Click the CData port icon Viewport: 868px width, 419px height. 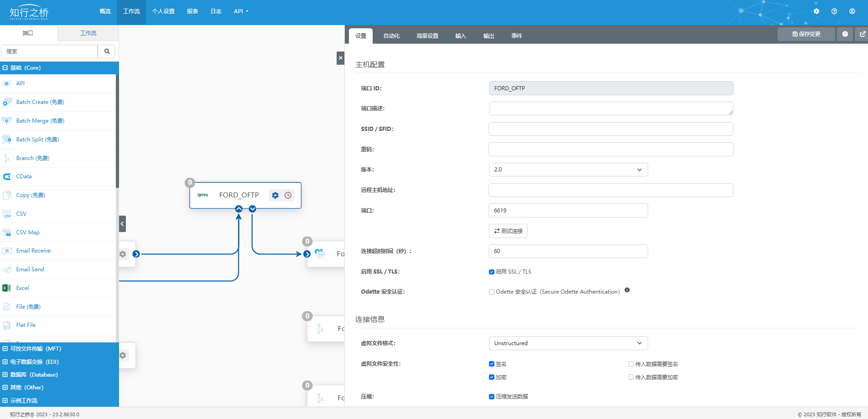click(7, 176)
